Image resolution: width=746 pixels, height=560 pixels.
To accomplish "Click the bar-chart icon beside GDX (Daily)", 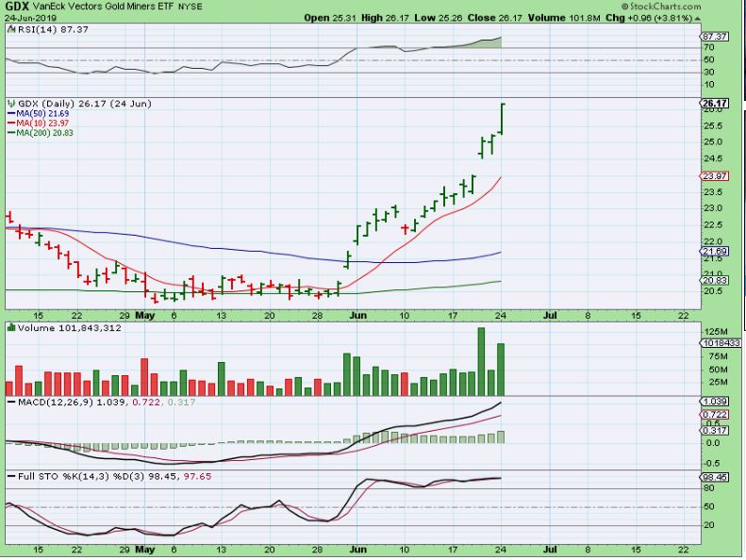I will [12, 104].
